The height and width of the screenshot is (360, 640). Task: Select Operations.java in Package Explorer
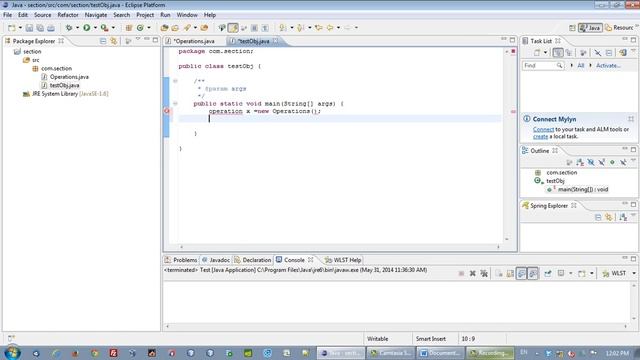pyautogui.click(x=65, y=77)
